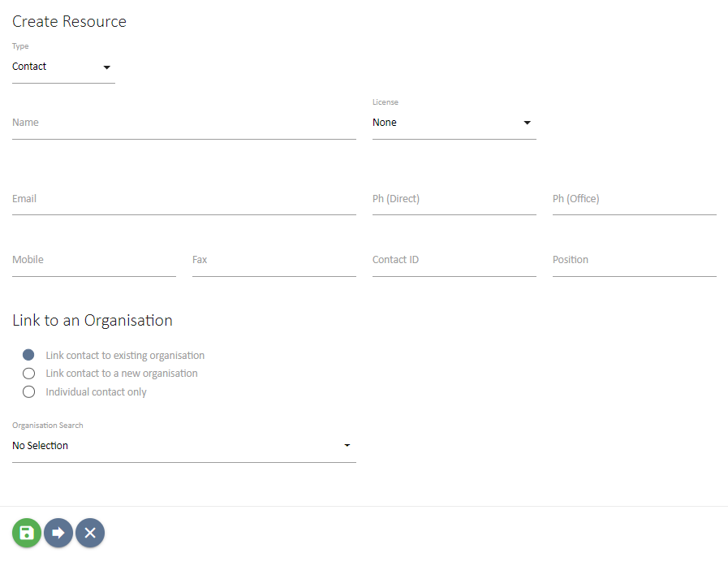Select 'Link contact to a new organisation'
728x562 pixels.
click(28, 373)
